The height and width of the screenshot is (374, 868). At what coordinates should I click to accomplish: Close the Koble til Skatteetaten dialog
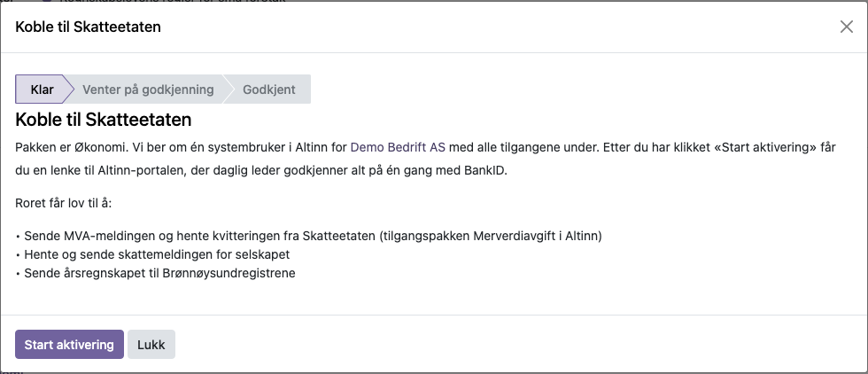tap(847, 27)
